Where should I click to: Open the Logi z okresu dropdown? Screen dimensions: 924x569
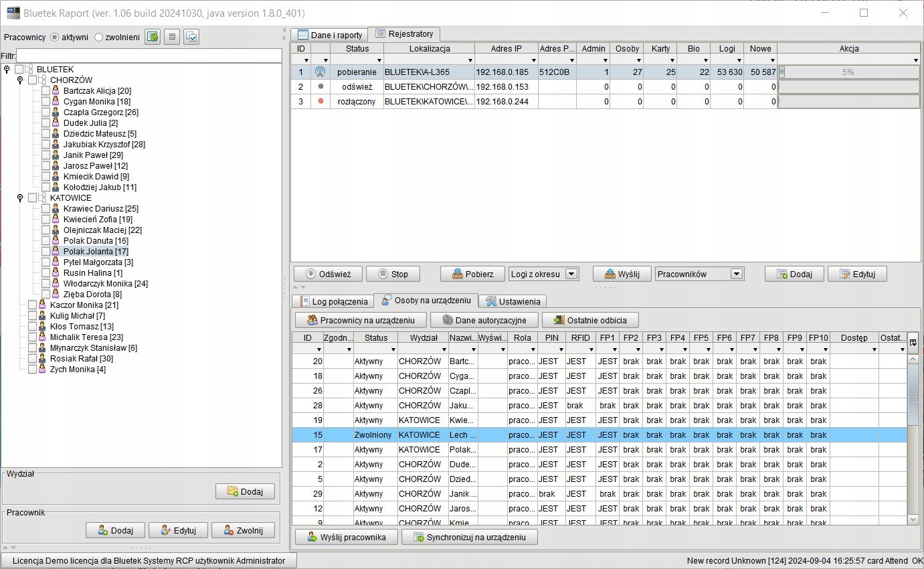pyautogui.click(x=571, y=274)
